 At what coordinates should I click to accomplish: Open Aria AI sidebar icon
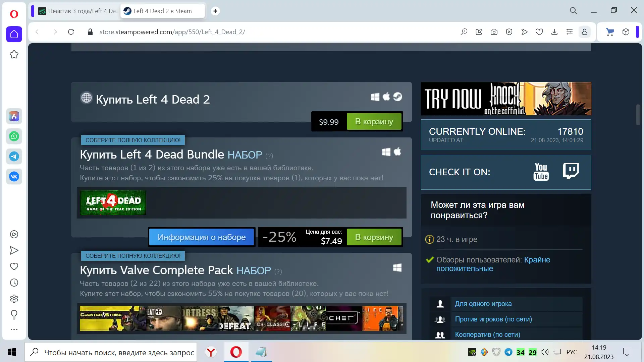click(14, 116)
